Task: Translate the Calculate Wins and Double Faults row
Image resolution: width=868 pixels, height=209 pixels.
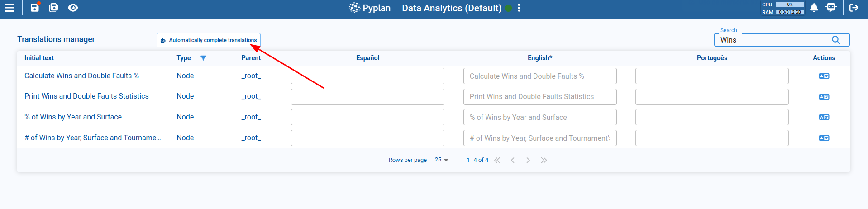Action: (824, 76)
